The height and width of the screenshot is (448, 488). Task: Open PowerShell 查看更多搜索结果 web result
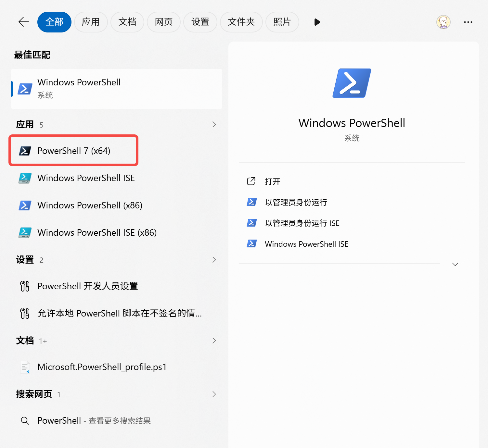click(116, 420)
